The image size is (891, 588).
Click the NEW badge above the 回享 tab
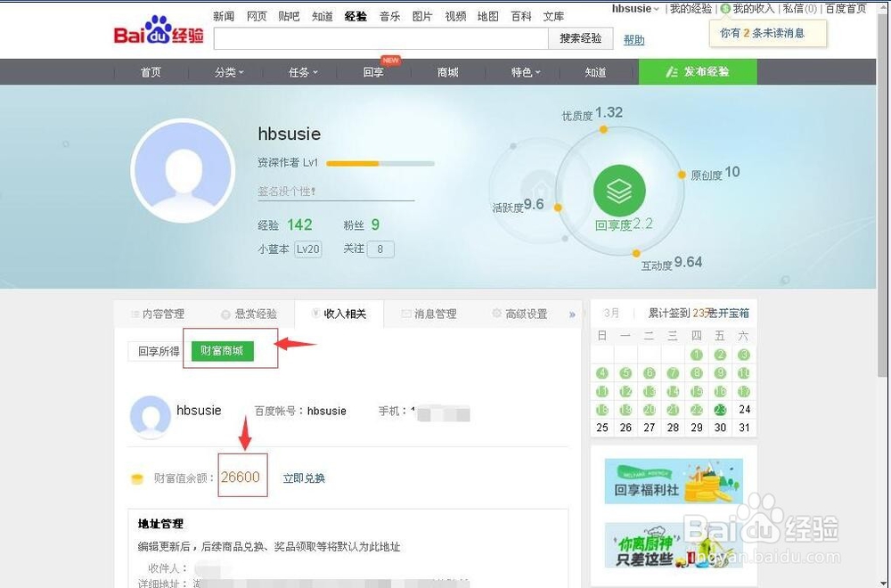click(390, 60)
